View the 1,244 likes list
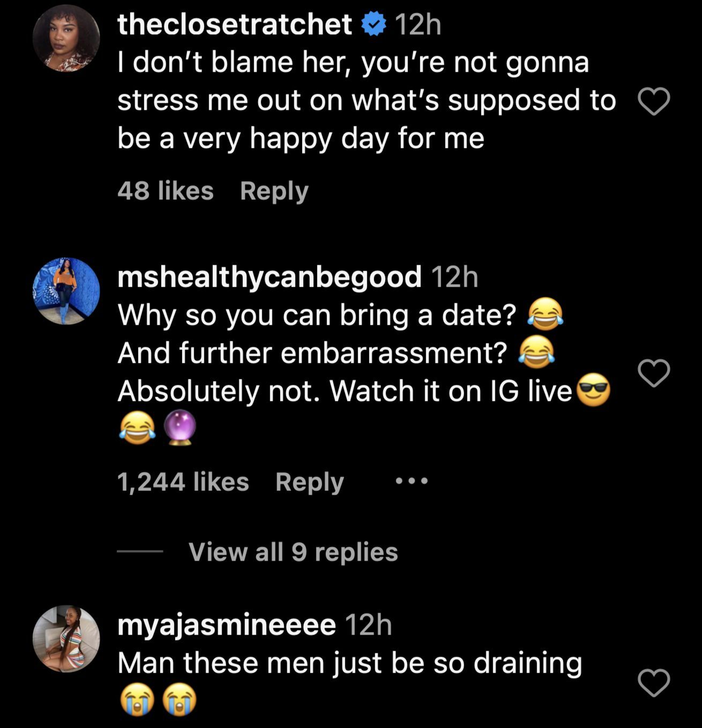Screen dimensions: 702x728 183,482
